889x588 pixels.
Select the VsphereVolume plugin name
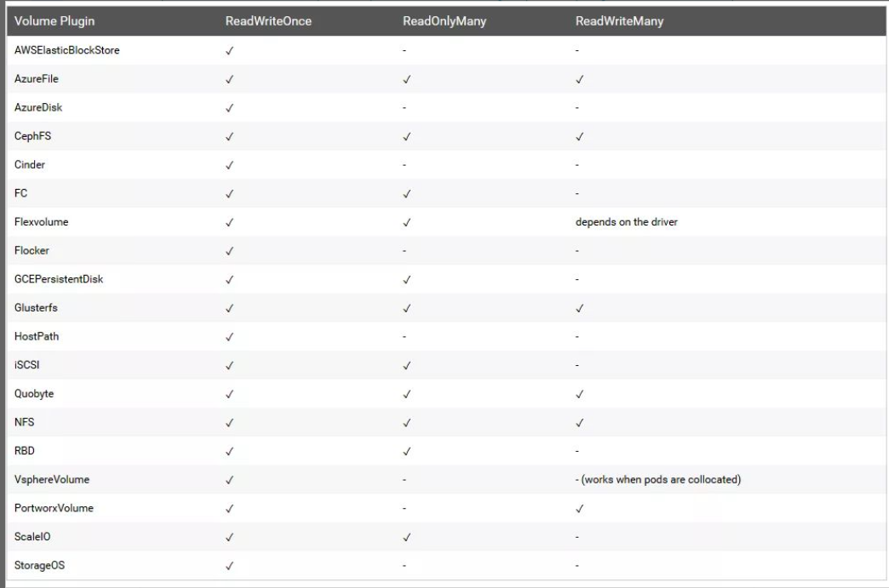[52, 479]
